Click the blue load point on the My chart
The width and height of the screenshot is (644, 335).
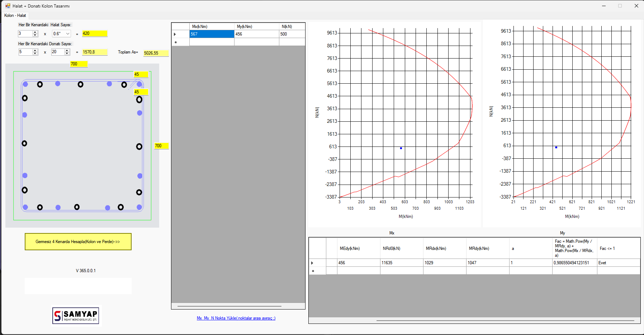pyautogui.click(x=556, y=147)
